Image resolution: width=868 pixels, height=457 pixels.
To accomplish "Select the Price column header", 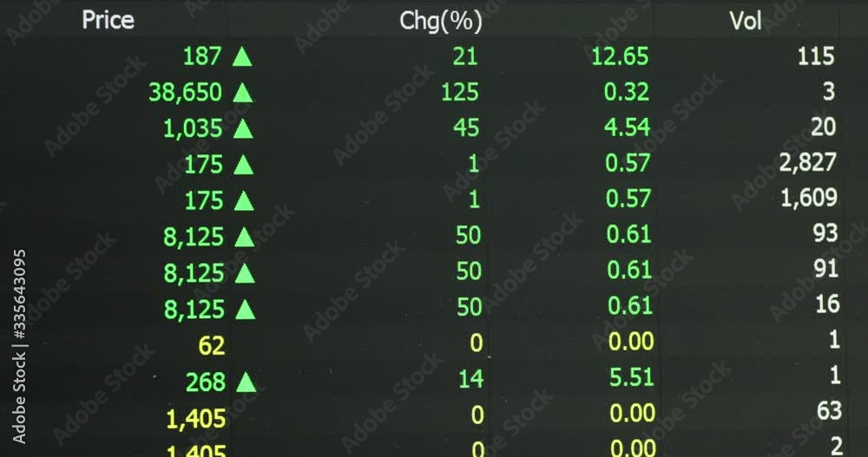I will point(108,21).
